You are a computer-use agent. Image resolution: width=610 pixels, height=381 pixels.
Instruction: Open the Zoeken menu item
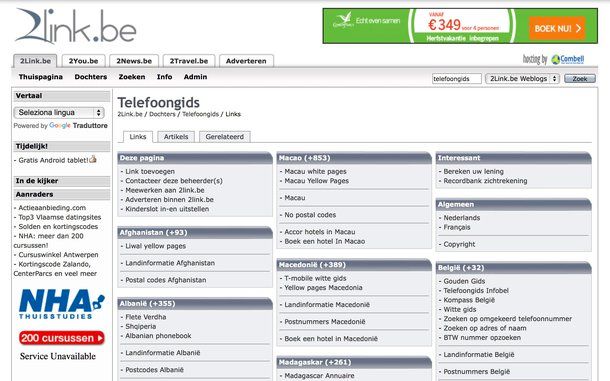pyautogui.click(x=132, y=77)
